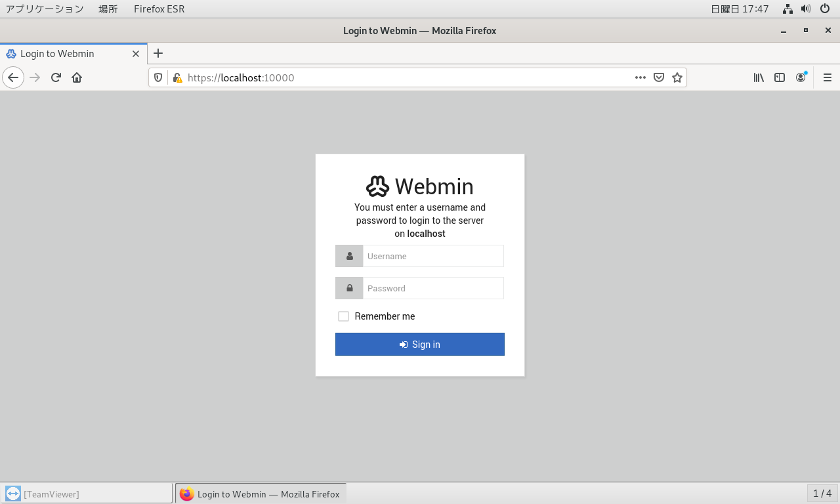Click the Firefox back arrow button
Screen dimensions: 840x504
click(x=13, y=77)
